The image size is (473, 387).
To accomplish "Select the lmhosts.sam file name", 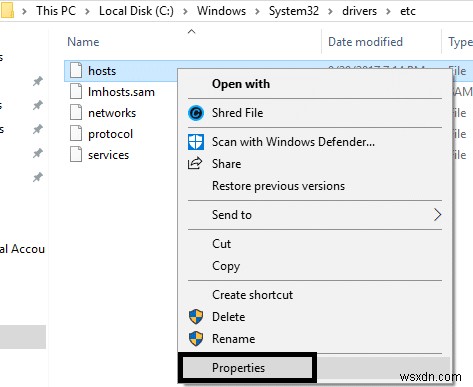I will pyautogui.click(x=121, y=92).
